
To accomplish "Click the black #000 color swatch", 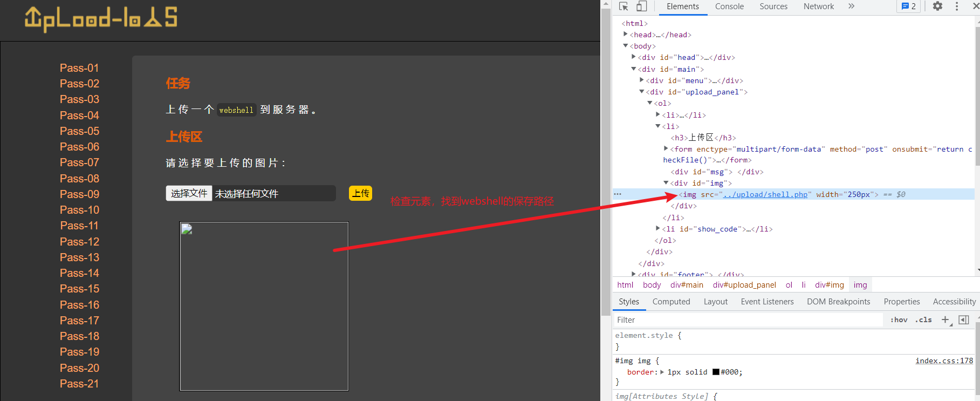I will [716, 372].
